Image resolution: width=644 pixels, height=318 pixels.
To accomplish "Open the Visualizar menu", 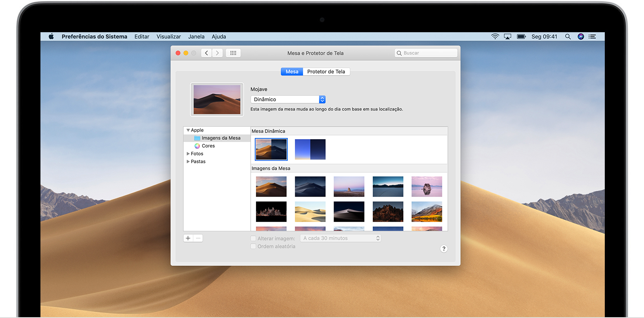I will (x=168, y=36).
